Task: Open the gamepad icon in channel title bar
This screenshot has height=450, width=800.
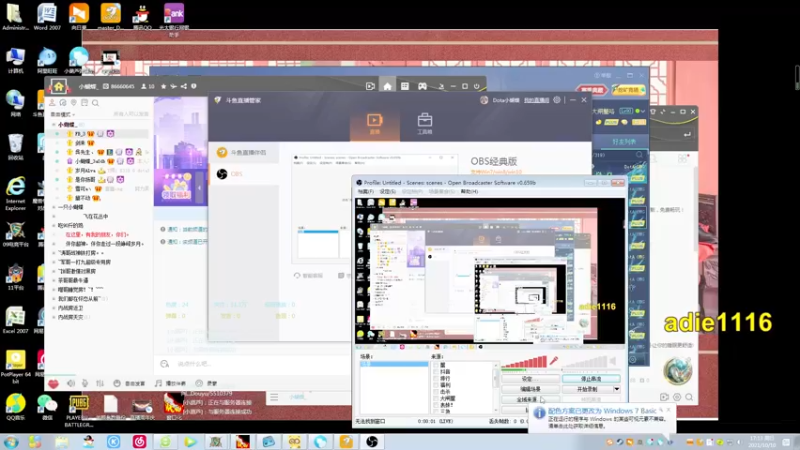Action: click(422, 86)
